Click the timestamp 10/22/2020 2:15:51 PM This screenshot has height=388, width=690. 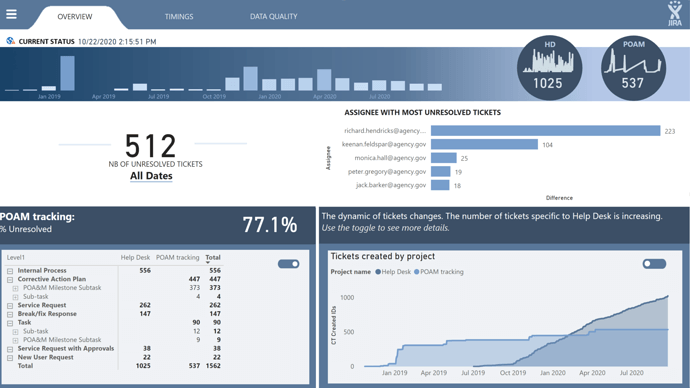(x=117, y=42)
